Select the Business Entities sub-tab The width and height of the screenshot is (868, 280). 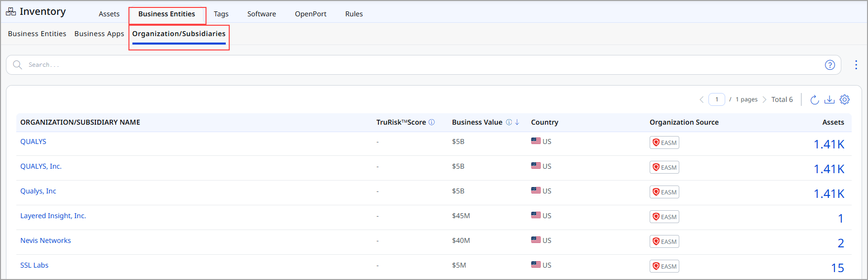[37, 34]
